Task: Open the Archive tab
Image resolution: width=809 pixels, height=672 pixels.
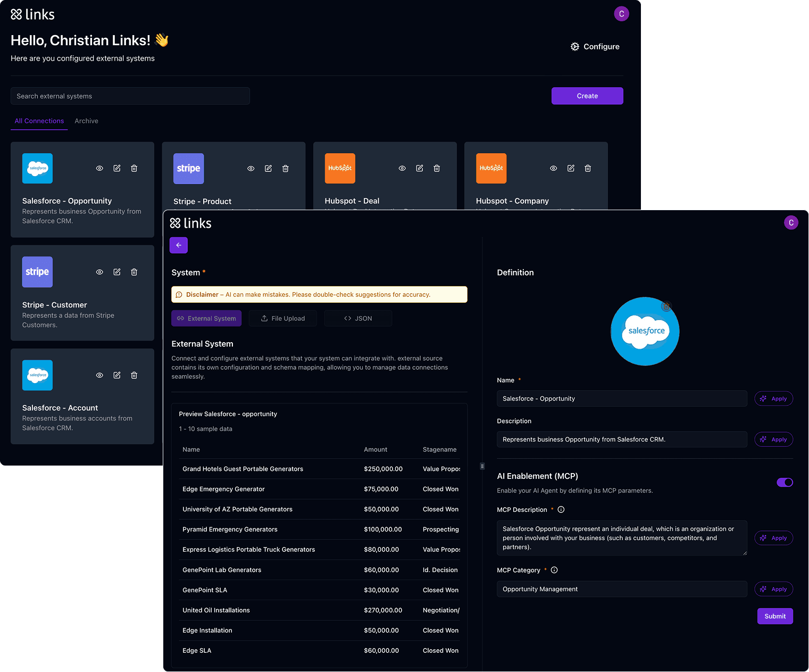Action: [86, 121]
